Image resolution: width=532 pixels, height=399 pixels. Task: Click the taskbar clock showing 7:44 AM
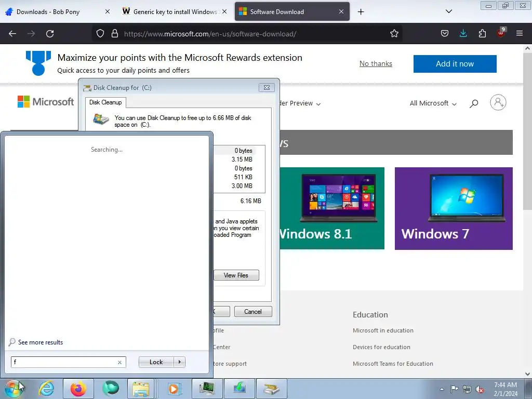[506, 389]
